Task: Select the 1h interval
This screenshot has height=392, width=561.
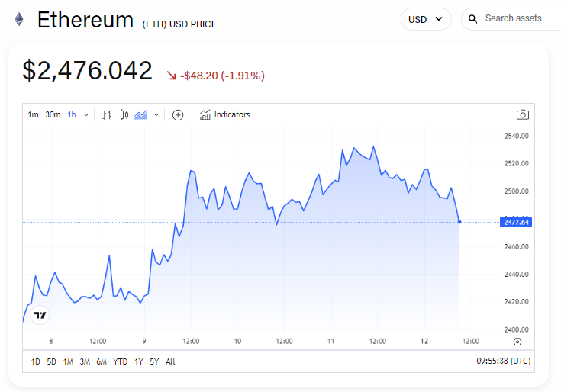Action: tap(72, 115)
